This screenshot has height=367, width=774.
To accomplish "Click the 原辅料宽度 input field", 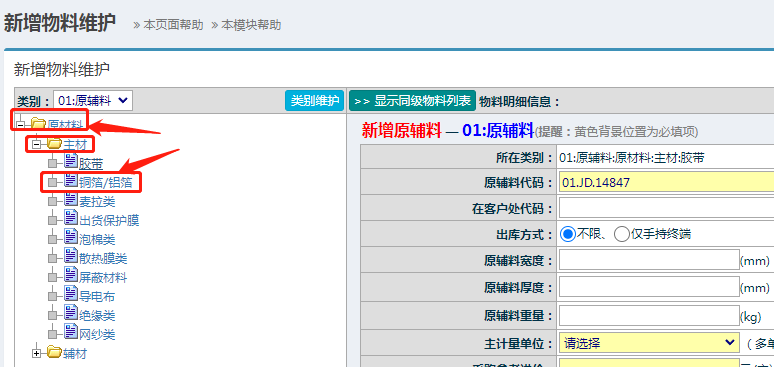I will click(x=649, y=260).
